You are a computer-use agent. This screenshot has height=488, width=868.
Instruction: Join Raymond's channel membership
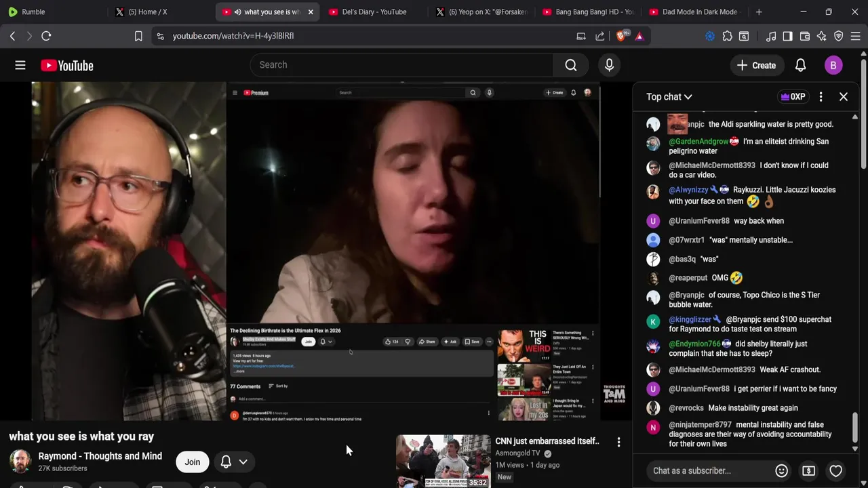click(x=193, y=462)
